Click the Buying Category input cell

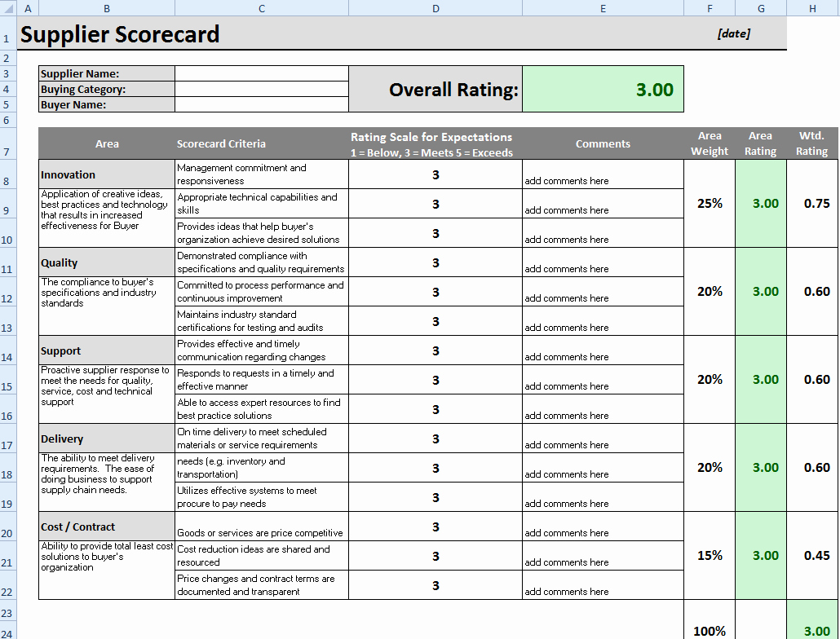(x=262, y=89)
